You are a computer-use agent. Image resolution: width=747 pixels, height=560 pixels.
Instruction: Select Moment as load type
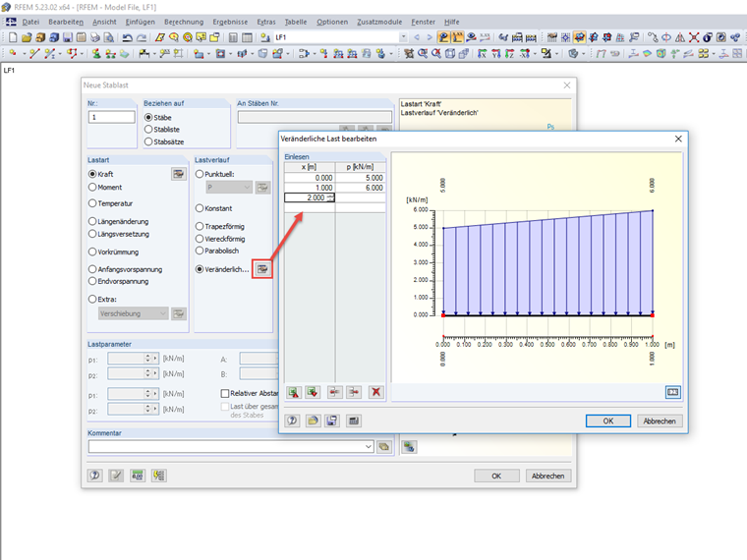pos(92,187)
